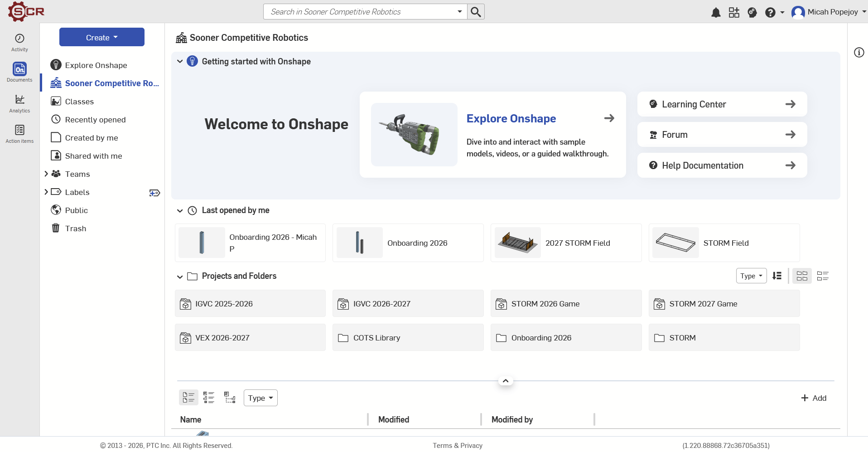
Task: Switch projects to grid view
Action: pos(802,276)
